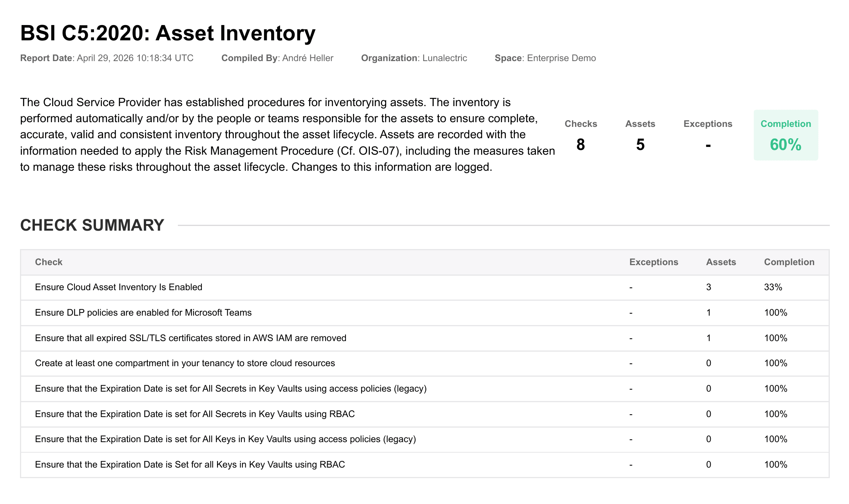Image resolution: width=849 pixels, height=504 pixels.
Task: Click 100% completion for Keys using RBAC
Action: coord(776,464)
